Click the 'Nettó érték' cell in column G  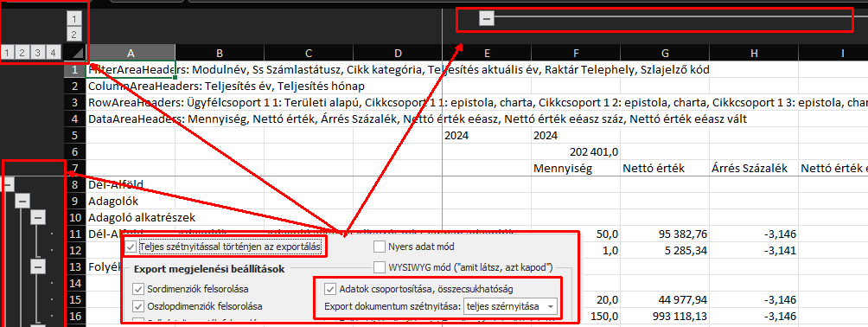pyautogui.click(x=666, y=169)
